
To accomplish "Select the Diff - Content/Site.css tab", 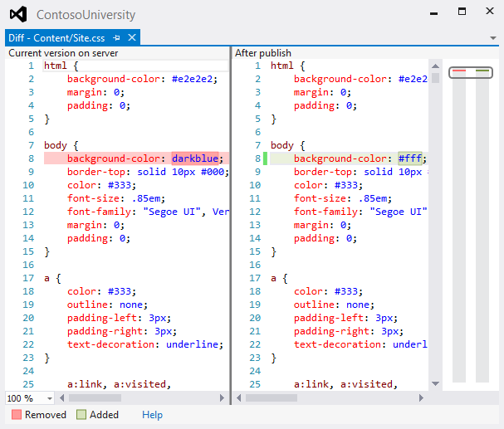I will pyautogui.click(x=56, y=37).
